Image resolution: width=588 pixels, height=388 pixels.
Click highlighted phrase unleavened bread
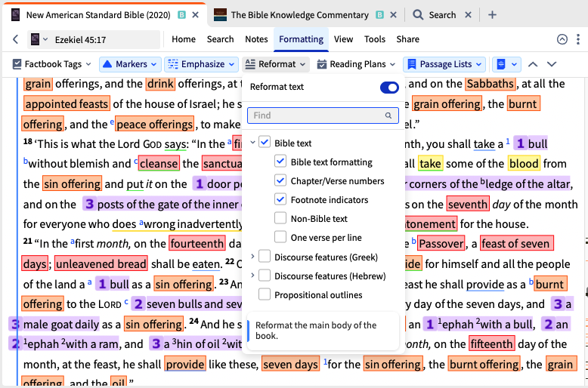pyautogui.click(x=101, y=263)
